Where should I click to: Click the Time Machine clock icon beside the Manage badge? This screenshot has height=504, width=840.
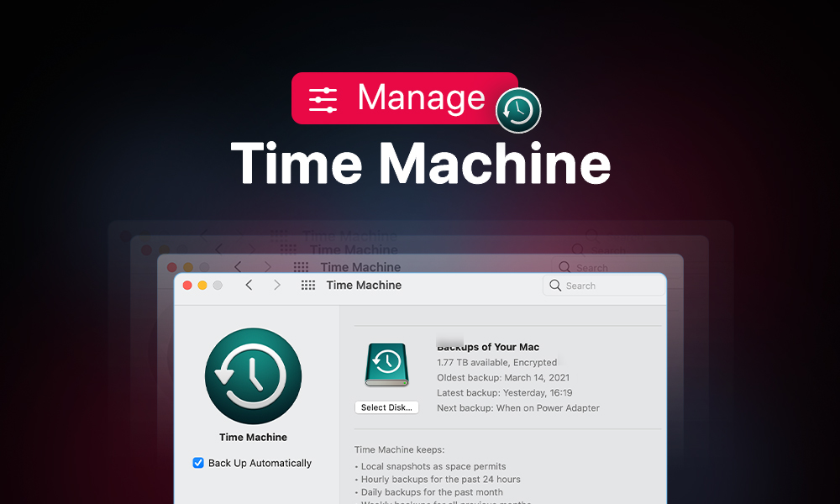518,111
